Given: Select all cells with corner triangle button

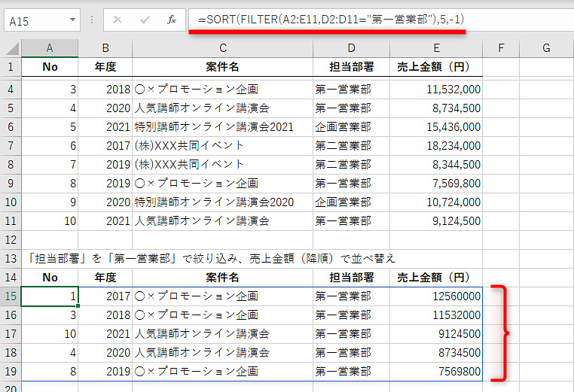Looking at the screenshot, I should (x=12, y=49).
